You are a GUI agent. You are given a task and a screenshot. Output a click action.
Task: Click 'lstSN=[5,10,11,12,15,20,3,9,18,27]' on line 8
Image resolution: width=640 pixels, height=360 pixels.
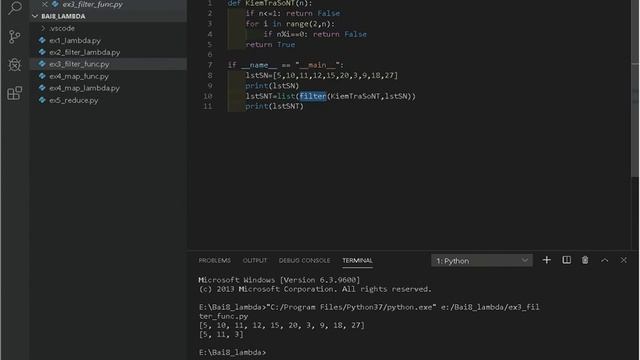322,76
